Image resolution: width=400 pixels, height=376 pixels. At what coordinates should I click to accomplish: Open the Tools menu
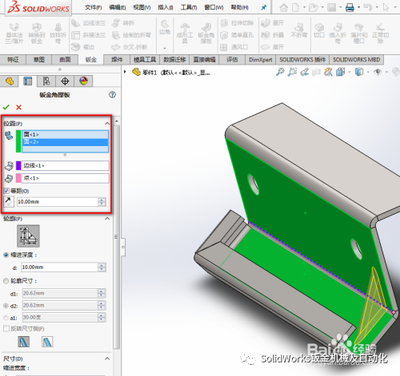[x=189, y=7]
